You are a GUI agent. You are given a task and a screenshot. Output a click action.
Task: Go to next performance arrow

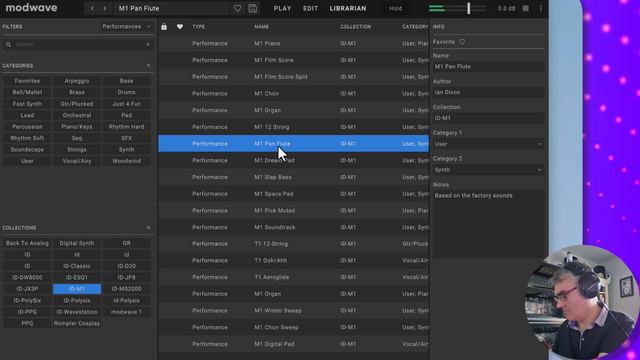tap(105, 8)
